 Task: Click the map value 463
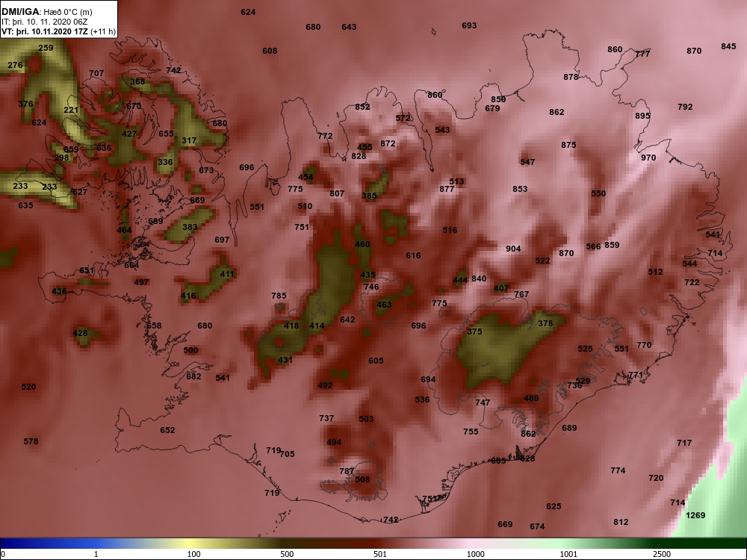[x=384, y=305]
